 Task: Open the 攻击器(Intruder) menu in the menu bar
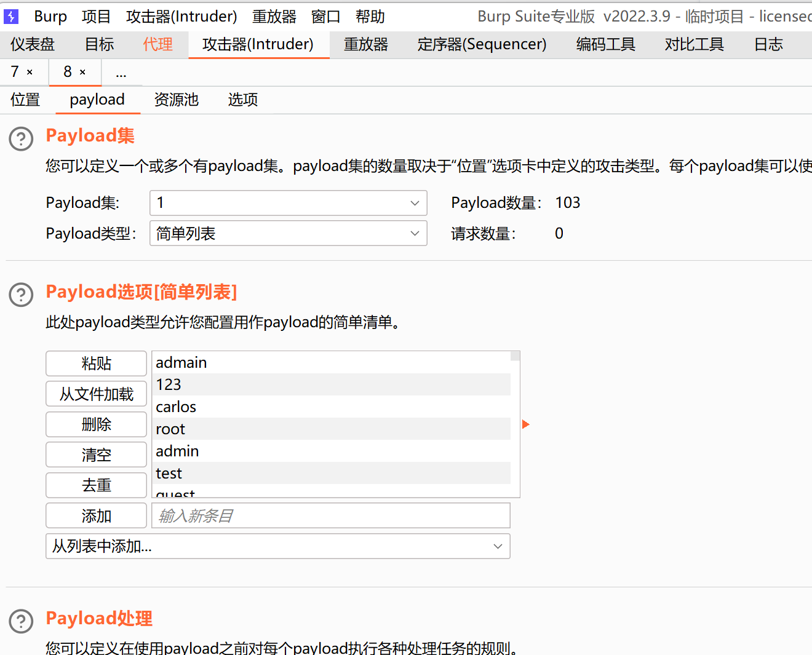pos(181,17)
